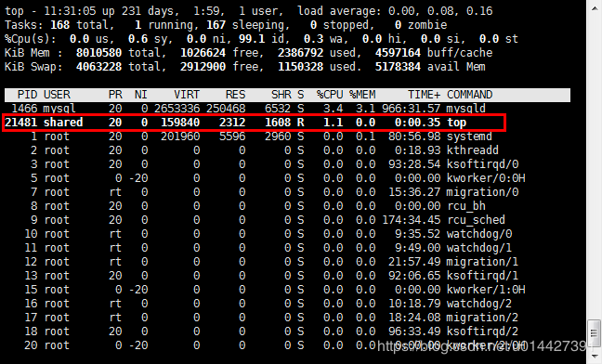
Task: Click the %MEM column header
Action: (x=362, y=95)
